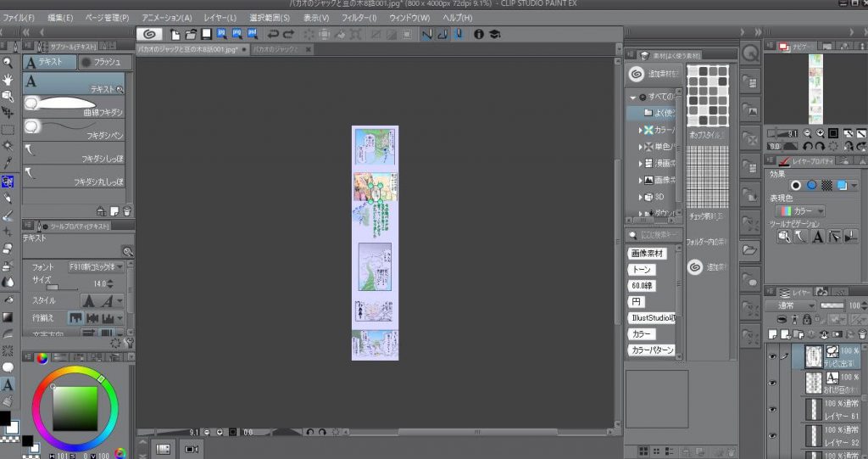The image size is (868, 459).
Task: Delete sub tool with trash icon
Action: [127, 211]
